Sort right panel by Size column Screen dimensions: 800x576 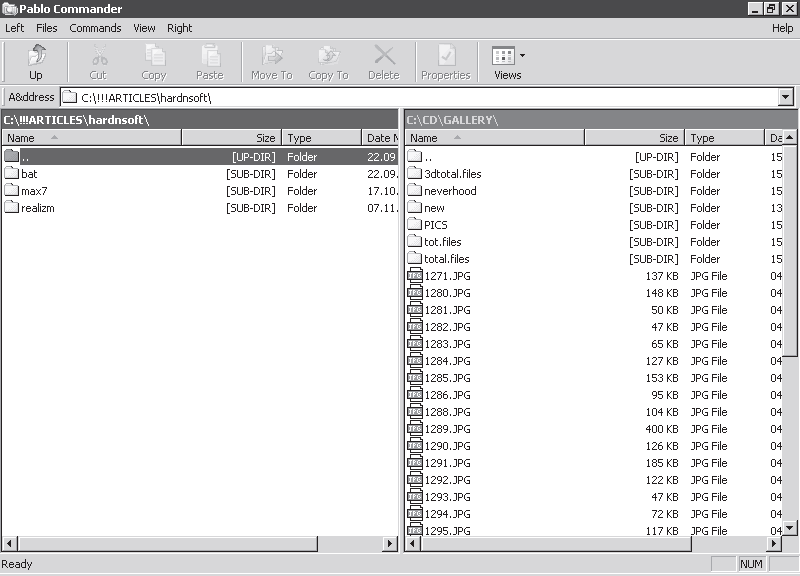click(x=633, y=138)
